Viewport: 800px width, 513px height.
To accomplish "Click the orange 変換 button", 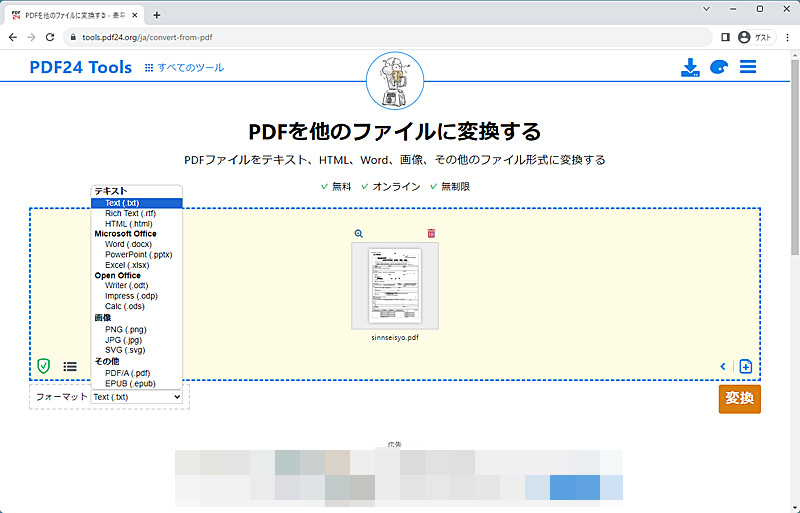I will click(x=739, y=399).
